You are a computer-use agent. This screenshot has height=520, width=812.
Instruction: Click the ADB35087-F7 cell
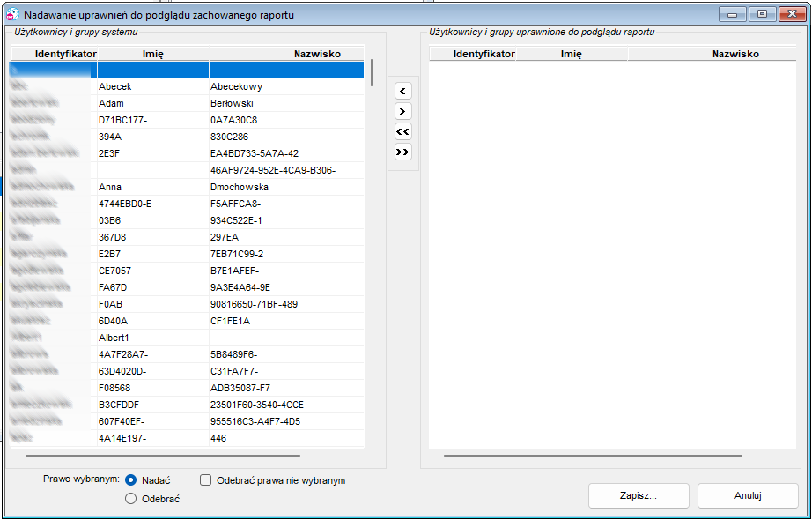point(286,388)
